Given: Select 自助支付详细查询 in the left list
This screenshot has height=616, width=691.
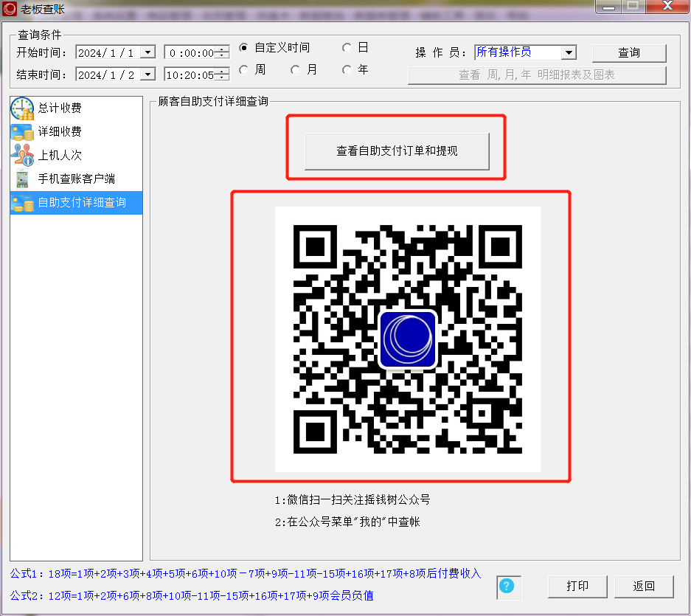Looking at the screenshot, I should click(x=76, y=203).
